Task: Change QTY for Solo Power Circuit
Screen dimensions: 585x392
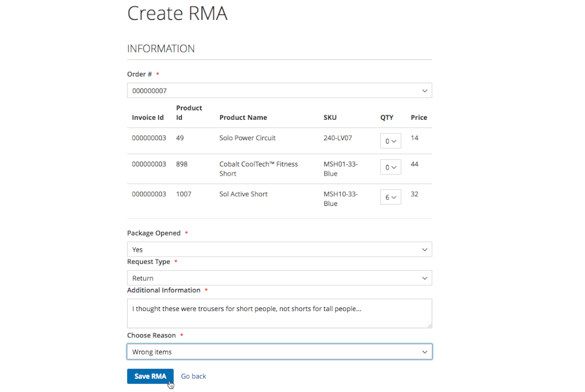Action: [390, 141]
